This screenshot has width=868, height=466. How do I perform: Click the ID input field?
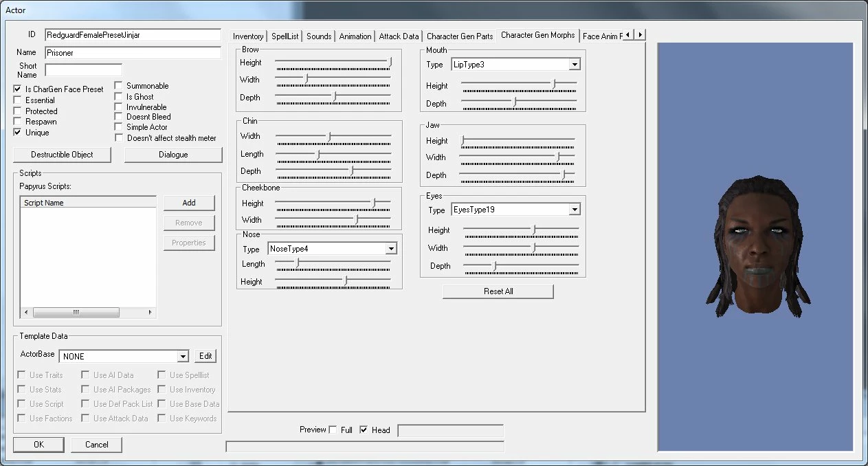coord(133,34)
